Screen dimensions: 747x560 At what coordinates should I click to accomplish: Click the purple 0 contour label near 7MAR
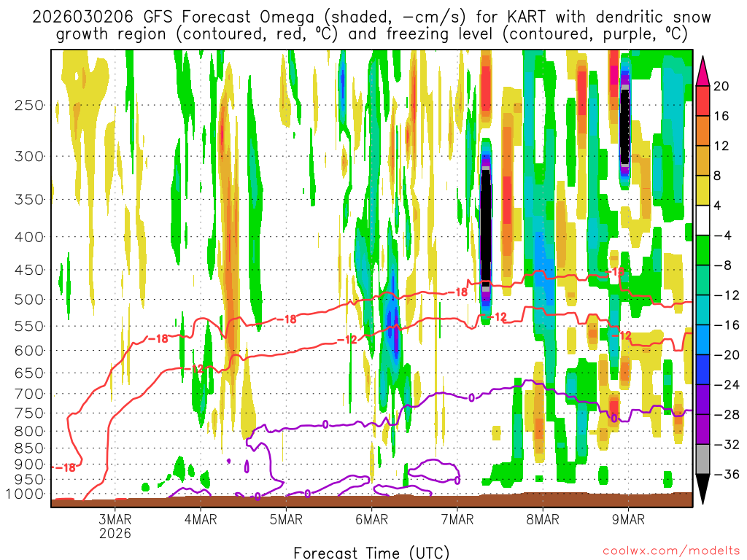[472, 397]
